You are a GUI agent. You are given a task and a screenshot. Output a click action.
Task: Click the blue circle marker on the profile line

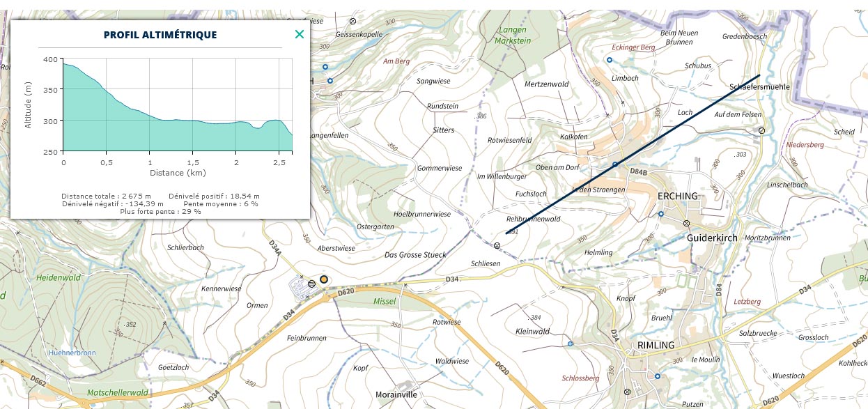[x=614, y=164]
